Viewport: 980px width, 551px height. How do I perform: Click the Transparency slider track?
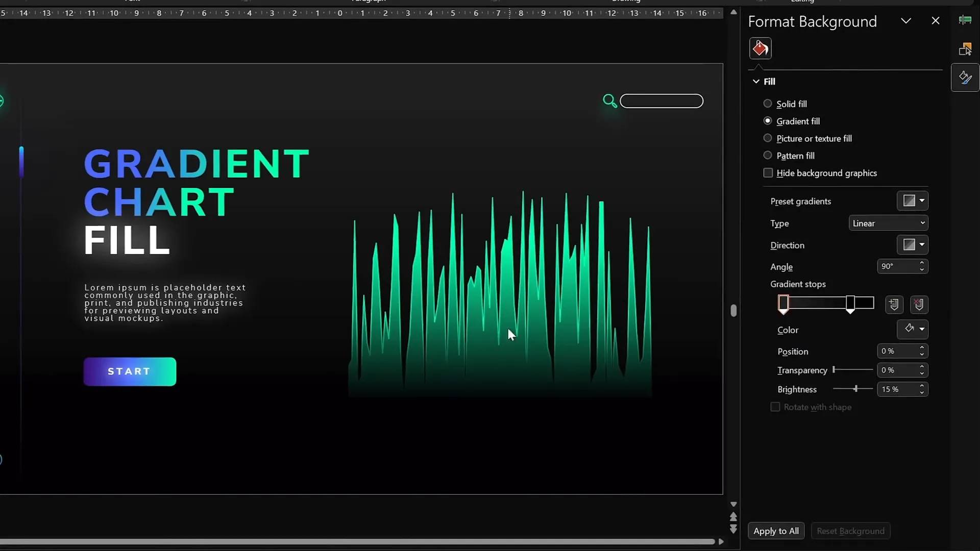853,370
